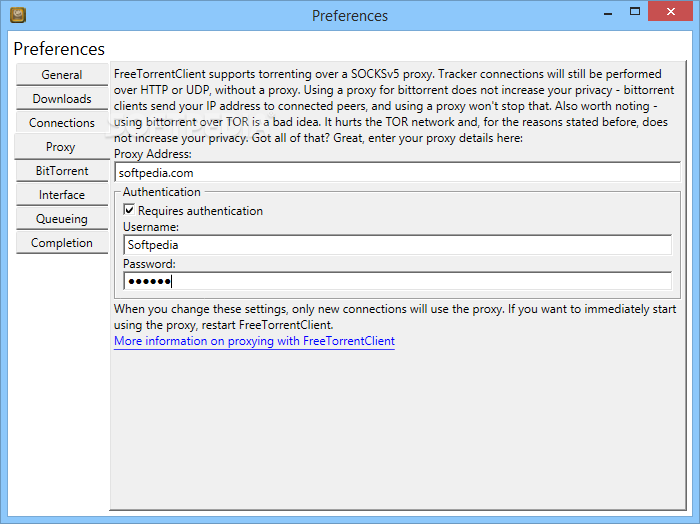Click into the Username field
Screen dimensions: 700x524
[x=397, y=245]
